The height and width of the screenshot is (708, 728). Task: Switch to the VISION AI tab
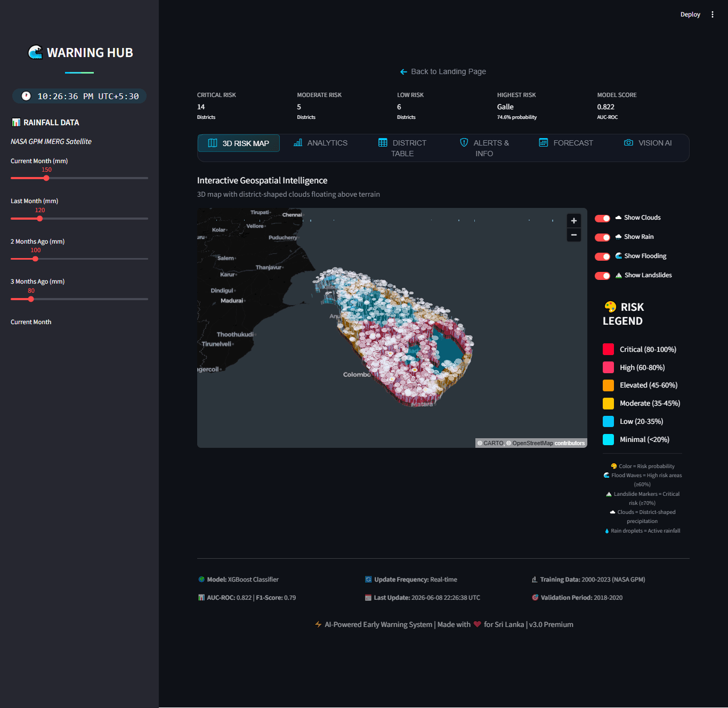coord(648,143)
